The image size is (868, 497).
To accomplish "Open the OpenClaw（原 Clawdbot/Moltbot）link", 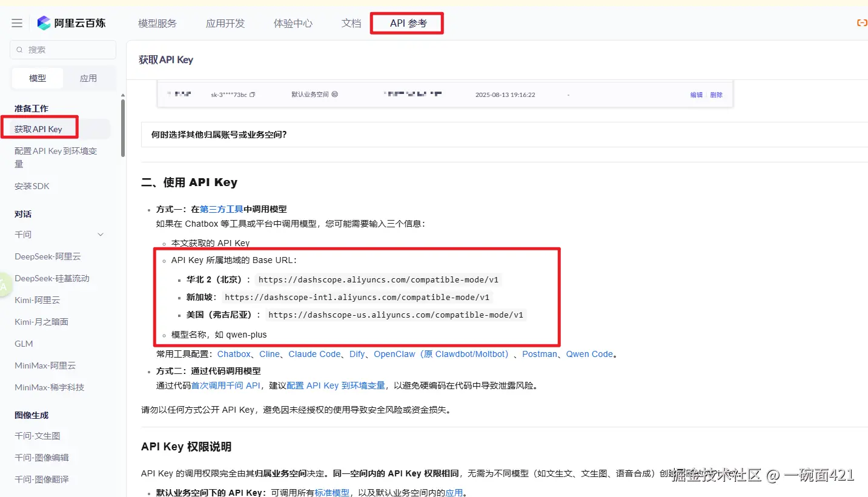I will pyautogui.click(x=443, y=354).
